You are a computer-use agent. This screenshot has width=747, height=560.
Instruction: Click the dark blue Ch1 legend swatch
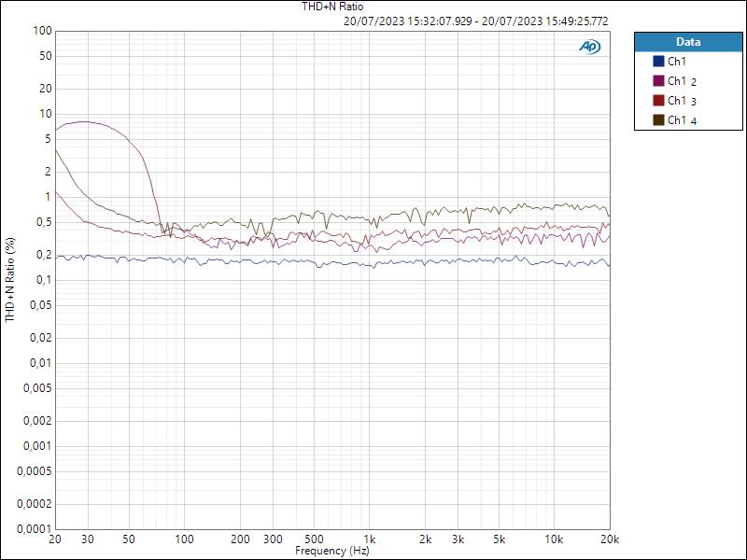click(658, 62)
